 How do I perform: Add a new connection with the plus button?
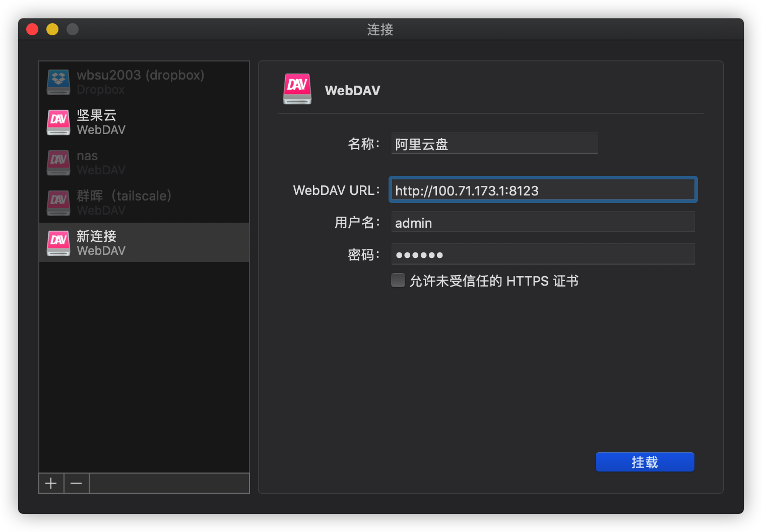(x=51, y=484)
